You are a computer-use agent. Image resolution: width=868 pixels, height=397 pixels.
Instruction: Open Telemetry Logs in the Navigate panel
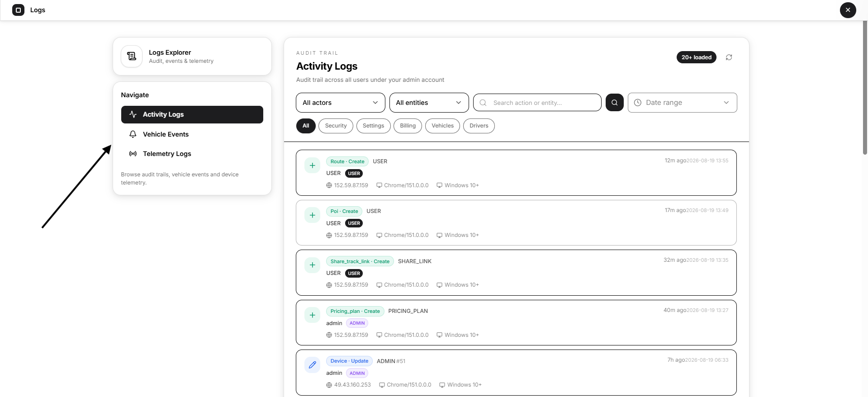click(192, 154)
